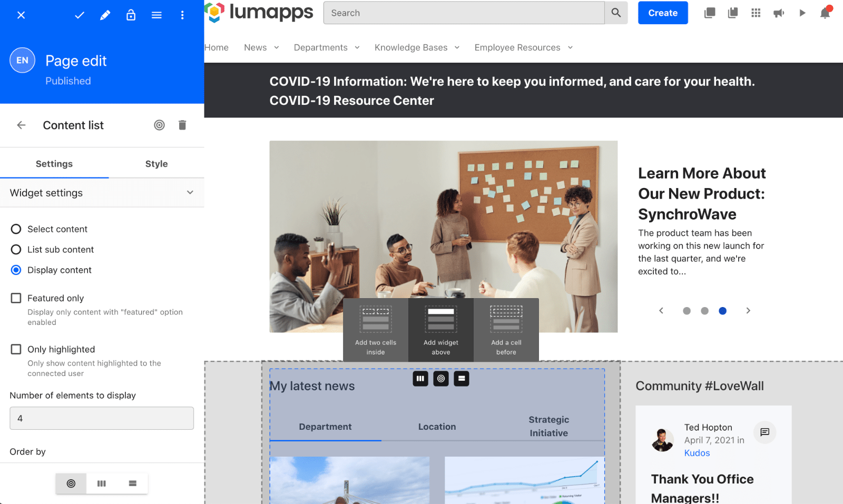The height and width of the screenshot is (504, 843).
Task: Click the lock icon in edit toolbar
Action: [131, 15]
